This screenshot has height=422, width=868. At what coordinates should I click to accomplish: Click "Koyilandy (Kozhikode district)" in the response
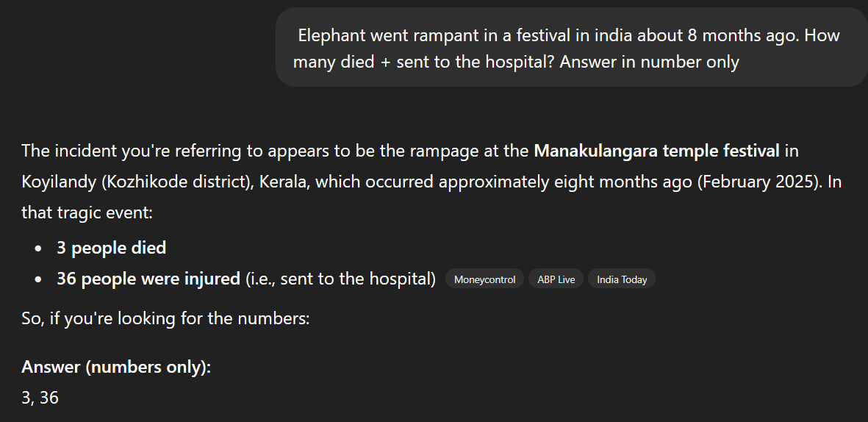[137, 182]
